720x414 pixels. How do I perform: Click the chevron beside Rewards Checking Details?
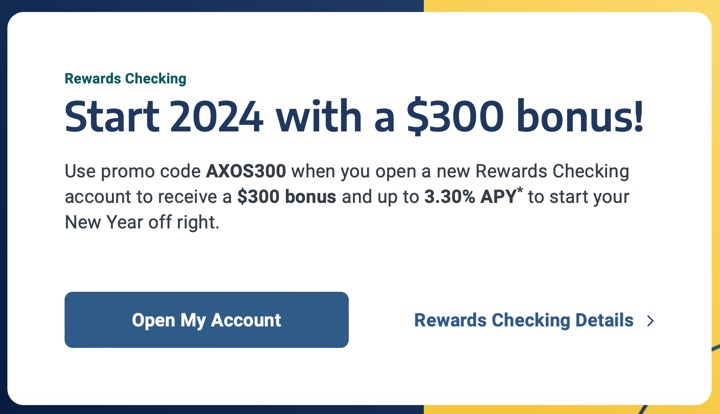[651, 321]
